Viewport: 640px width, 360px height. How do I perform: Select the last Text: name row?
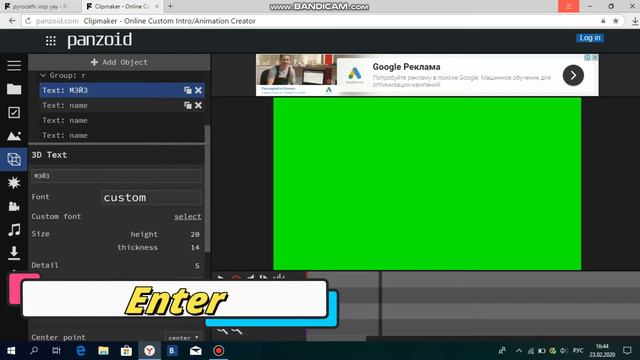coord(122,136)
